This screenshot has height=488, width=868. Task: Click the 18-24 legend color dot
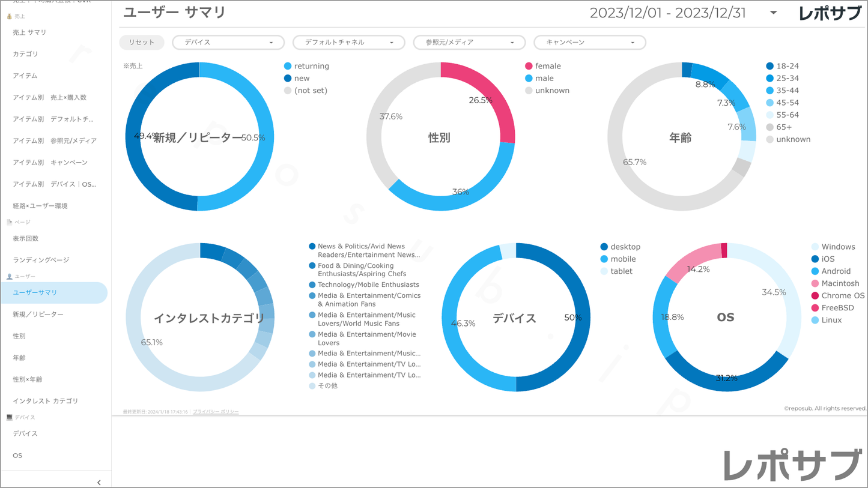[770, 66]
